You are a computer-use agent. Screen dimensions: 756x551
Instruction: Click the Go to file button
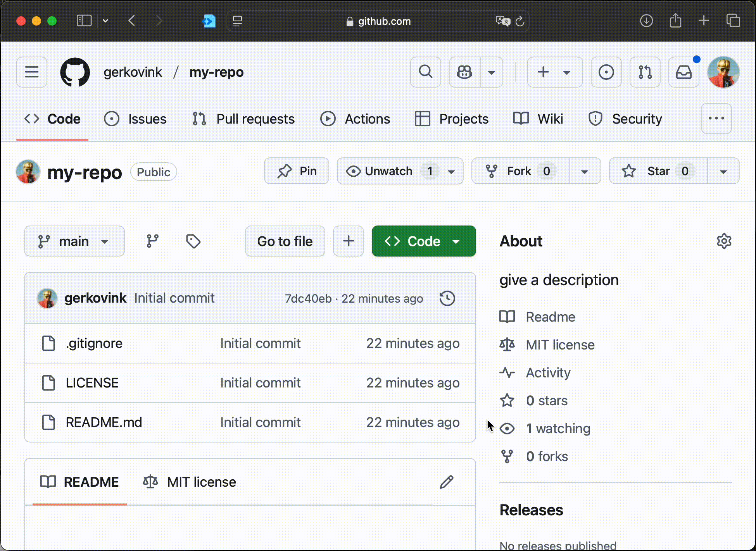pos(285,241)
